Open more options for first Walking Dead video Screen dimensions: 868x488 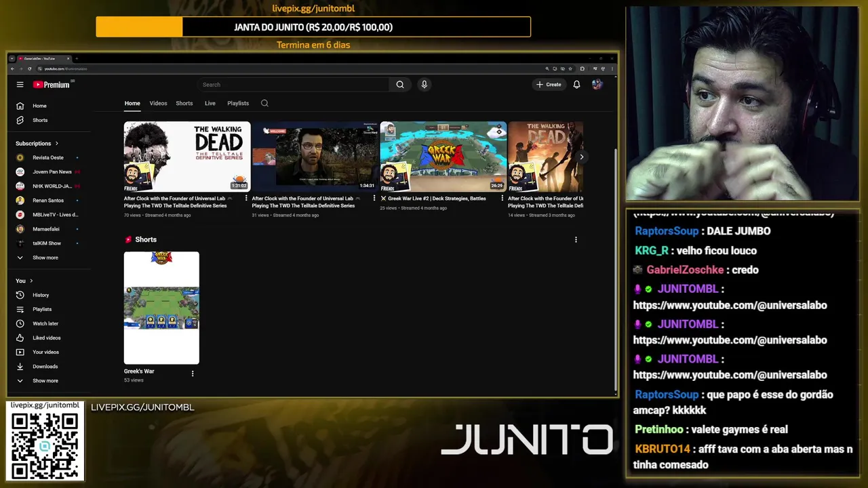[x=246, y=199]
